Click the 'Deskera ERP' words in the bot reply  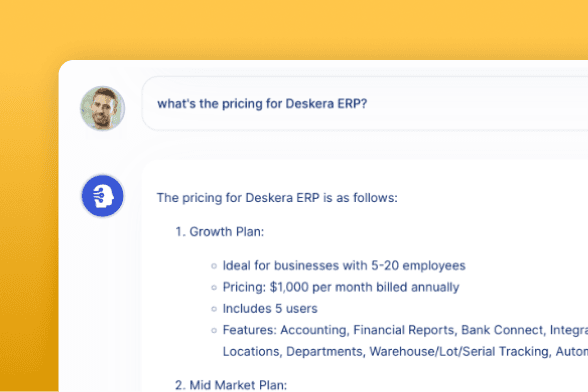(282, 198)
